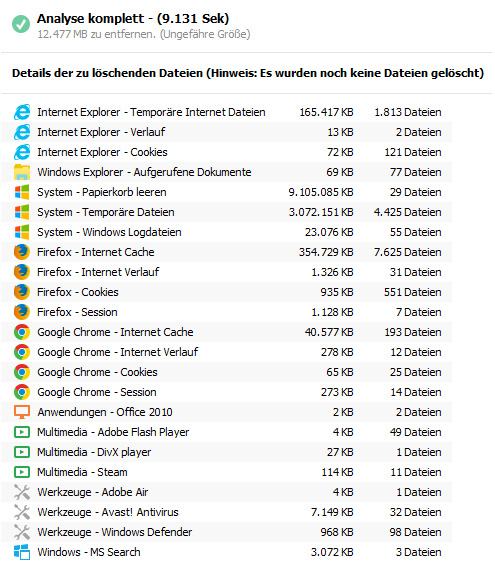Click the green analysis-complete checkmark icon
495x583 pixels.
[21, 24]
